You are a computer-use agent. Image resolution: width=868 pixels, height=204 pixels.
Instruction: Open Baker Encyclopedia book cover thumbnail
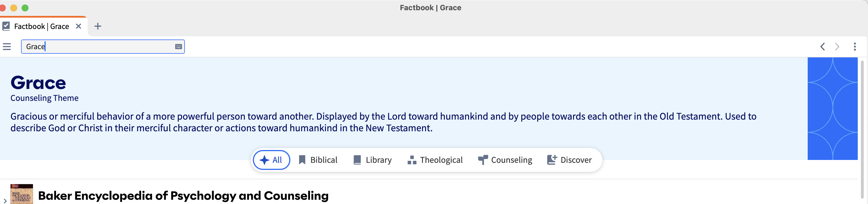click(x=22, y=194)
